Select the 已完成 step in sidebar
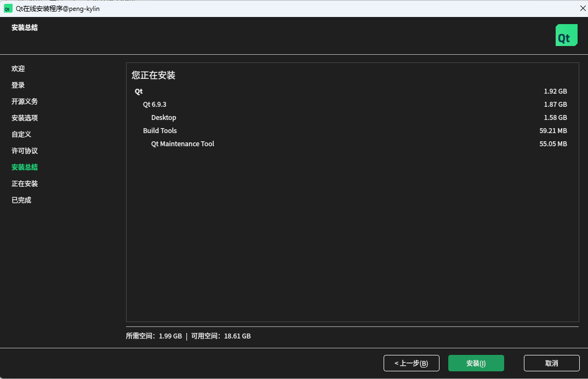 (21, 200)
